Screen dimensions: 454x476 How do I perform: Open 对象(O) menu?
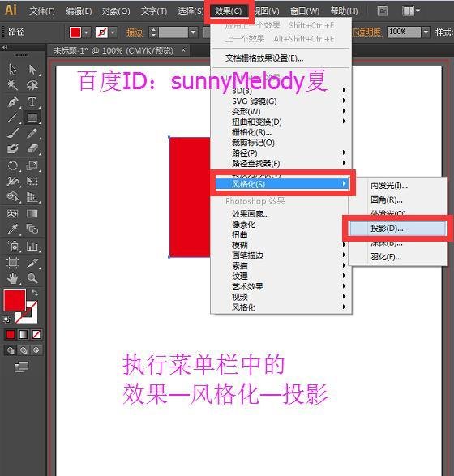pos(116,11)
